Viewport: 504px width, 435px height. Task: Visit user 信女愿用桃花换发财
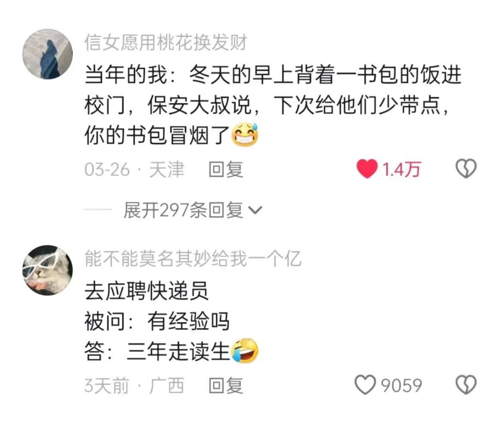[x=166, y=43]
